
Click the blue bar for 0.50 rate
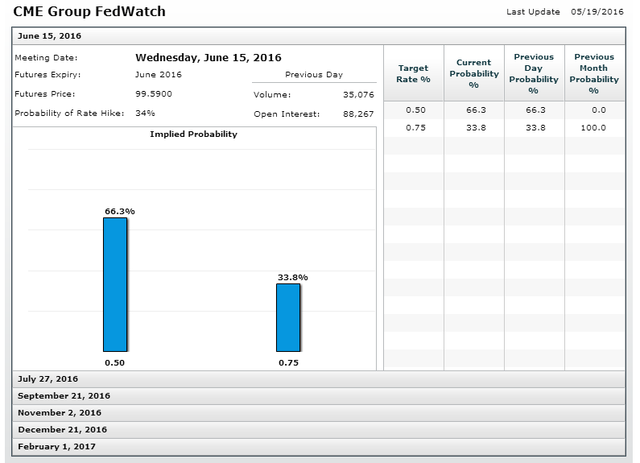tap(115, 282)
